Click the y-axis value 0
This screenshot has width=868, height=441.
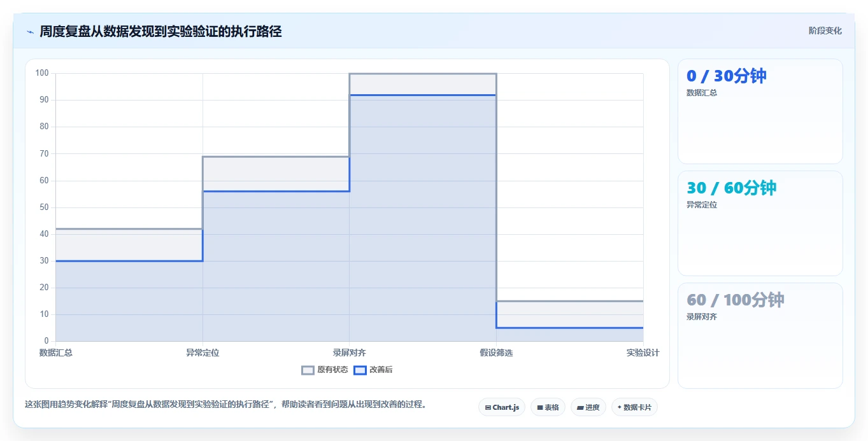tap(46, 341)
